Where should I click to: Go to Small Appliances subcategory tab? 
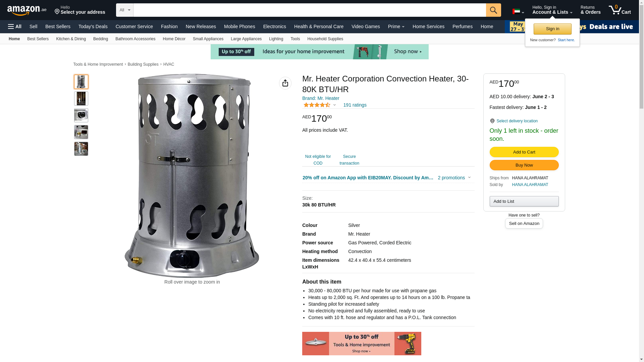(x=208, y=39)
